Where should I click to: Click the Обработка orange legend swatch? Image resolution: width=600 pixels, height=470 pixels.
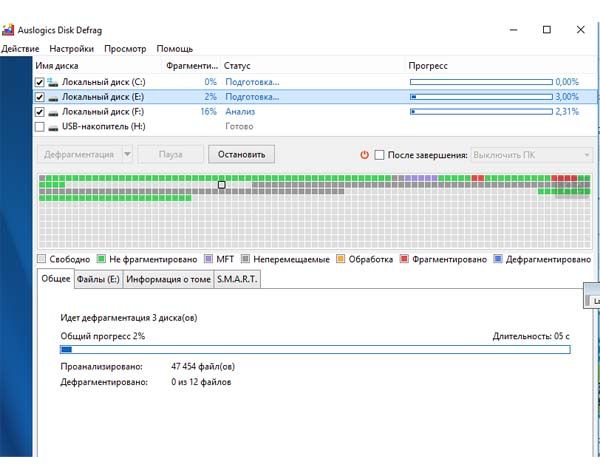click(340, 259)
